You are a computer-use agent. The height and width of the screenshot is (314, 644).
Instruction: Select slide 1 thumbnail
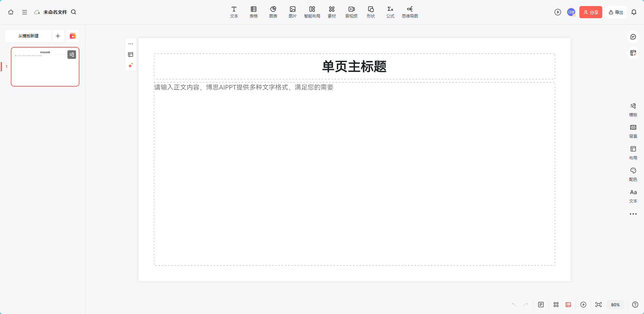tap(45, 67)
